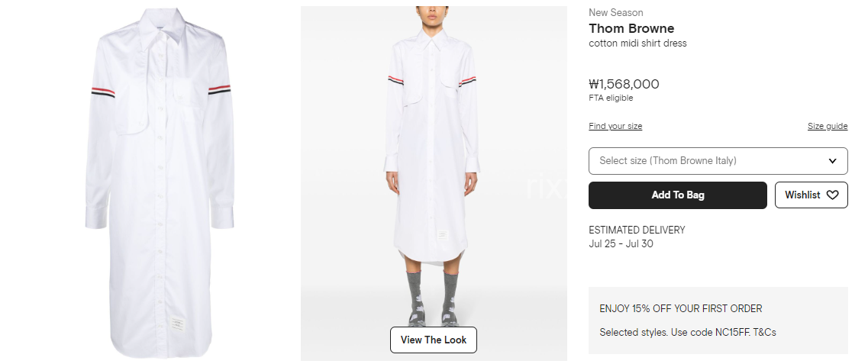Click the flat white shirt dress product image
Viewport: 868px width, 364px height.
coord(160,182)
